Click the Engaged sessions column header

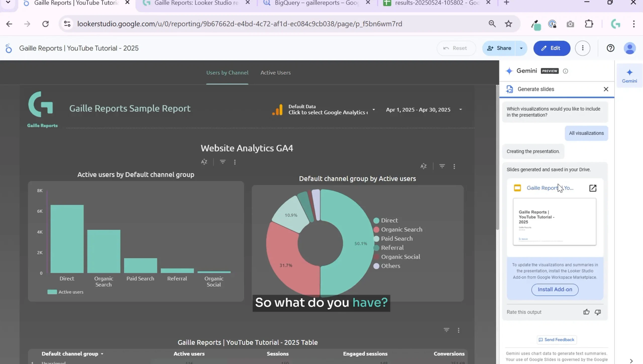click(x=365, y=354)
